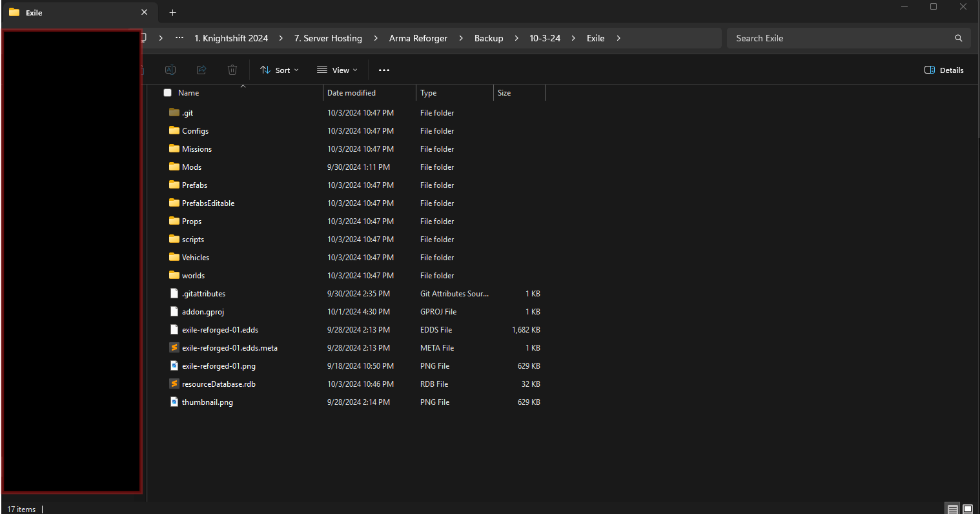Click the .git folder icon

pyautogui.click(x=174, y=112)
